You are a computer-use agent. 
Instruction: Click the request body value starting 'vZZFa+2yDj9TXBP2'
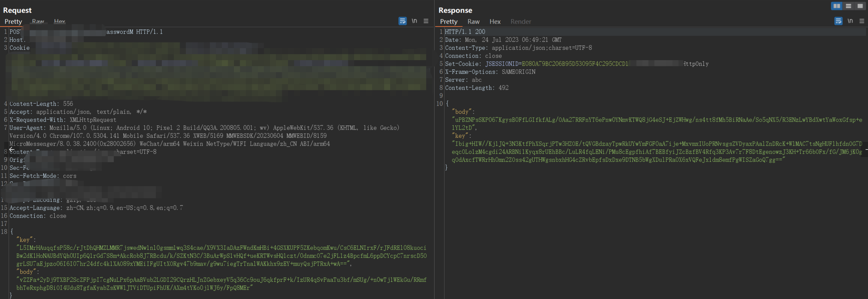(x=222, y=284)
